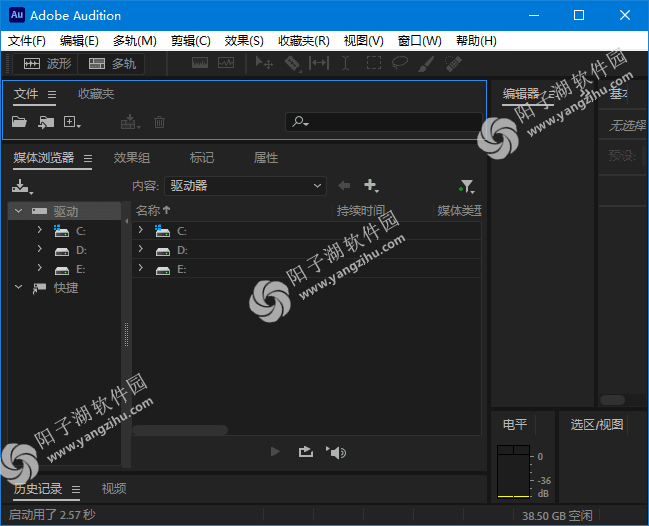
Task: Open the 媒体浏览器 panel menu icon
Action: pos(88,159)
